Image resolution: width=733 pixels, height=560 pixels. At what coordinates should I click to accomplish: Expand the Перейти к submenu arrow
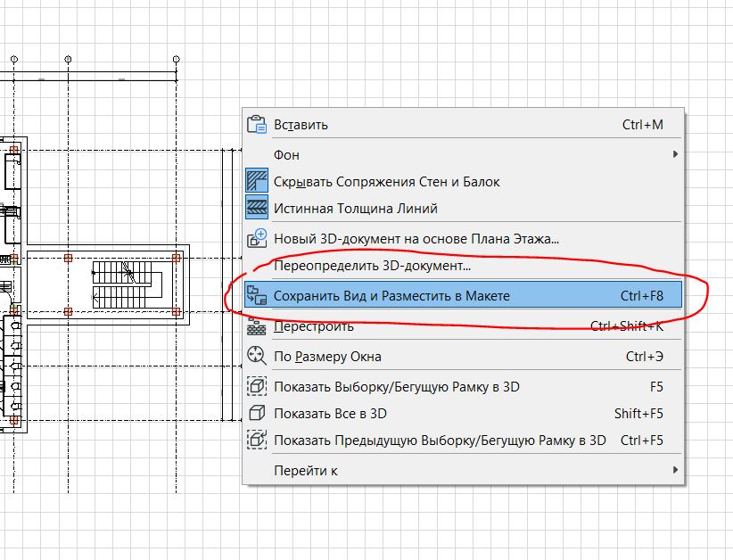pos(675,470)
